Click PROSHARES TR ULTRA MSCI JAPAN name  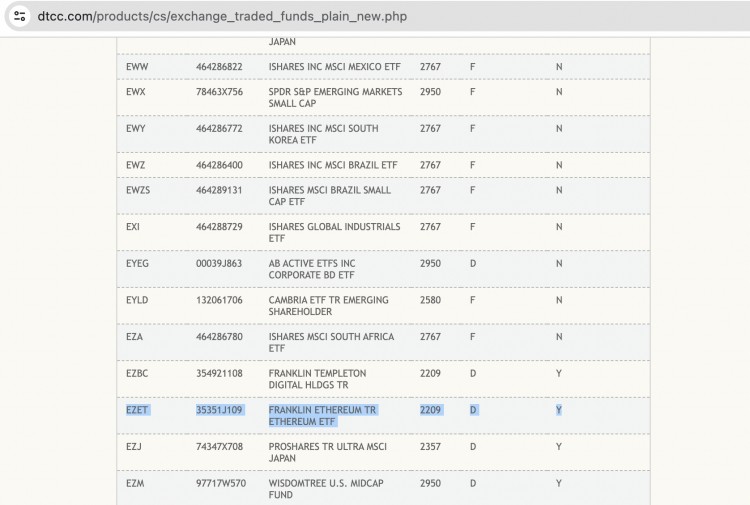pyautogui.click(x=327, y=452)
